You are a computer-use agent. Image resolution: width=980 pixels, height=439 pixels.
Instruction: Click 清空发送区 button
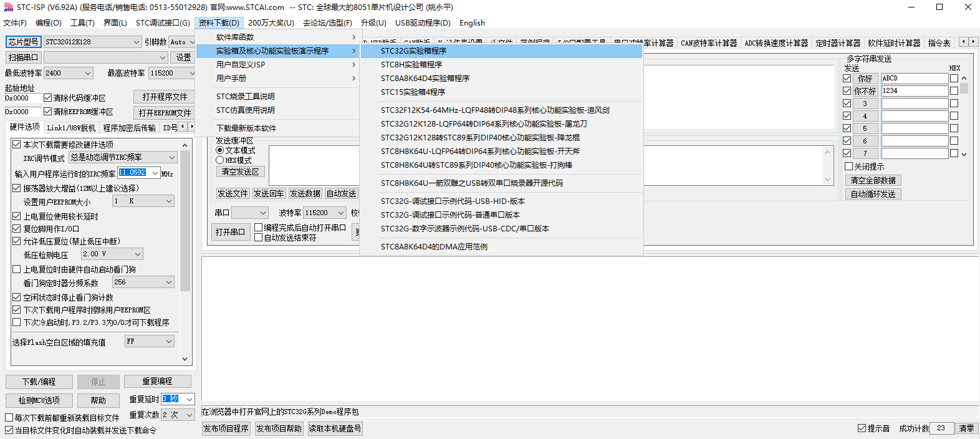(x=241, y=171)
